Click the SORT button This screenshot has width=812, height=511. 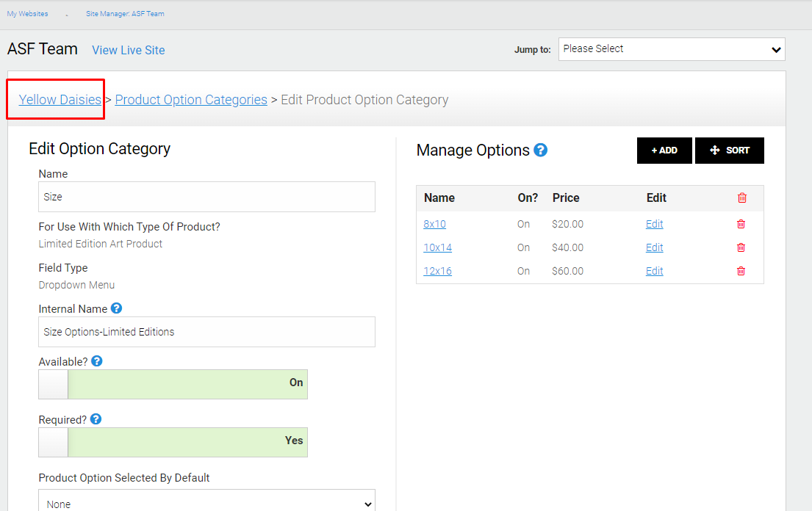point(729,150)
